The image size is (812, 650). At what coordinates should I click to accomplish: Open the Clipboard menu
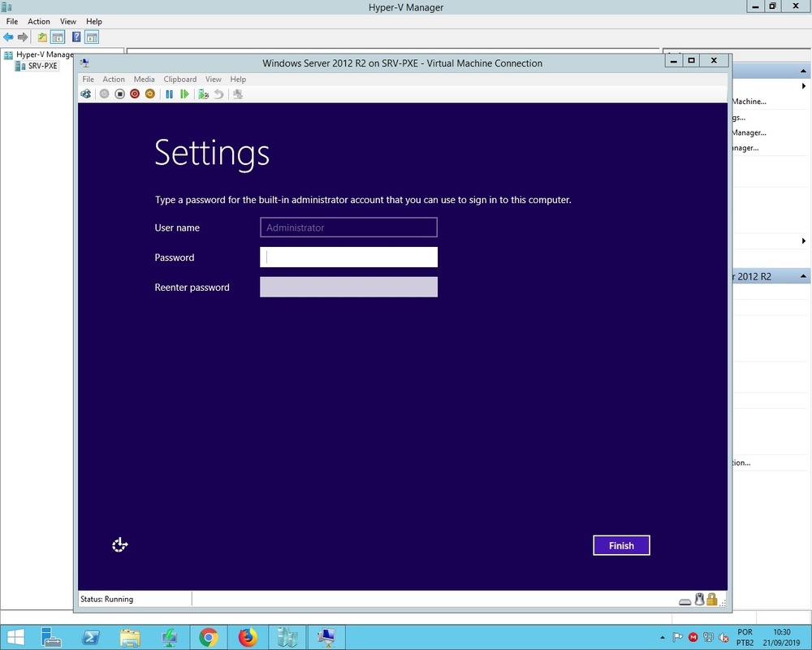[179, 80]
